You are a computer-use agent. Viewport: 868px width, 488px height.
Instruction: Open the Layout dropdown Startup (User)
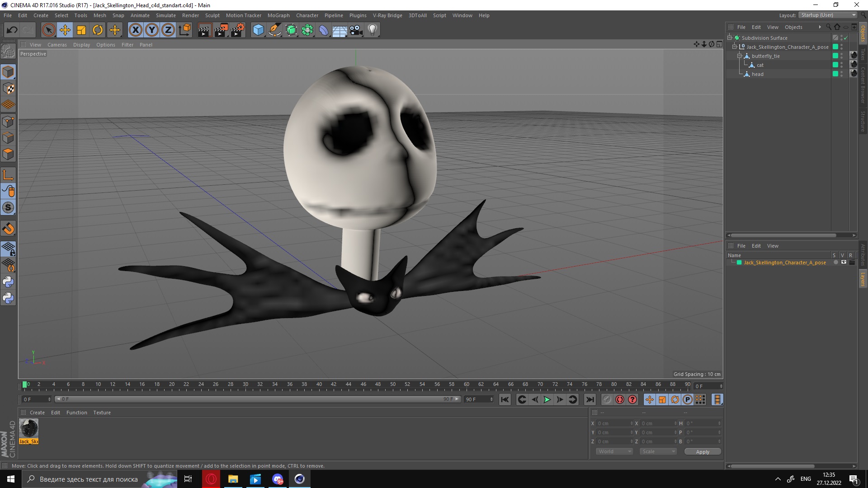[828, 15]
